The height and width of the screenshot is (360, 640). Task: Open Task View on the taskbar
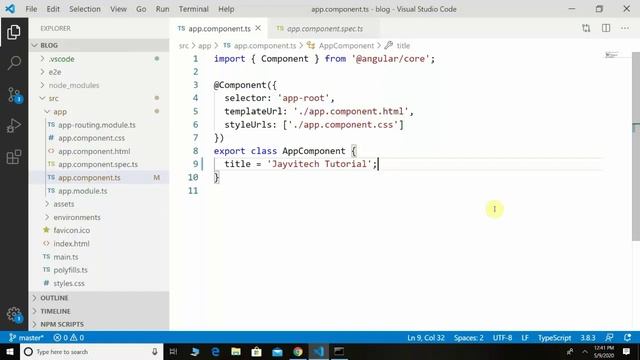tap(173, 351)
